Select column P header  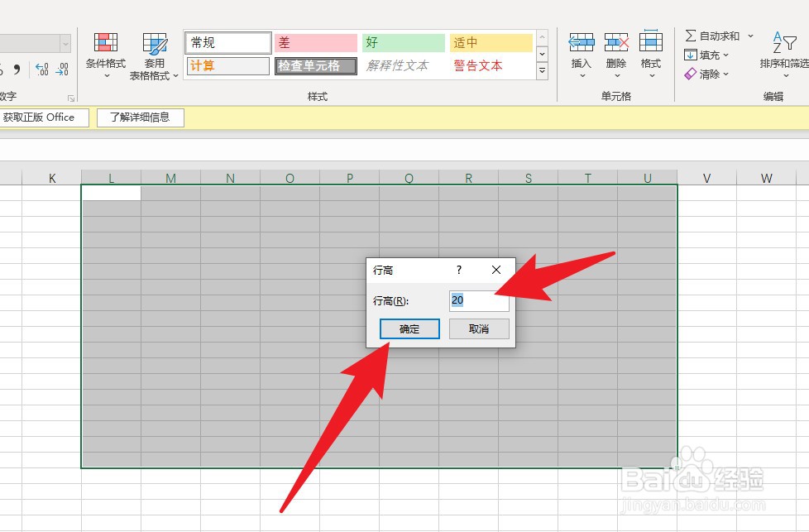[349, 178]
